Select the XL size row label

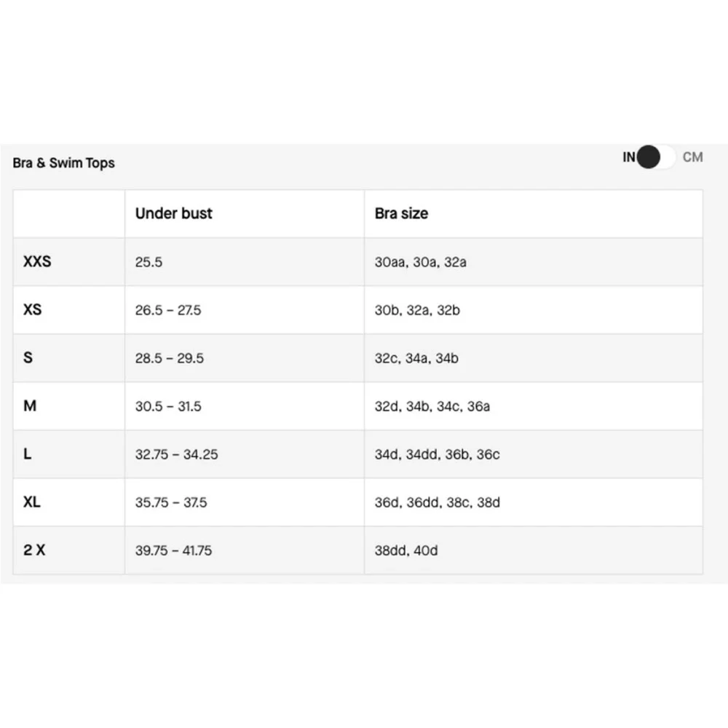tap(31, 502)
